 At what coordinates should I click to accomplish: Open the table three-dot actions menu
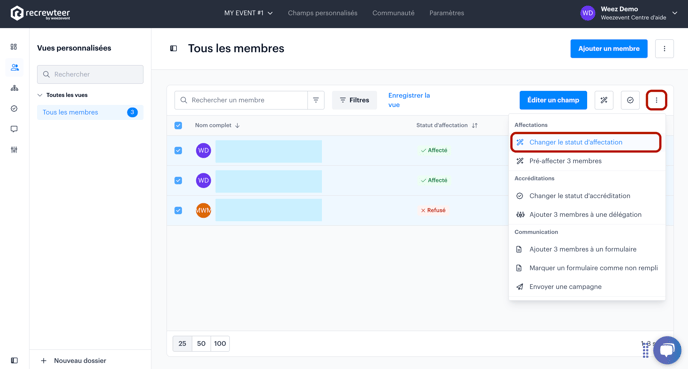point(656,100)
